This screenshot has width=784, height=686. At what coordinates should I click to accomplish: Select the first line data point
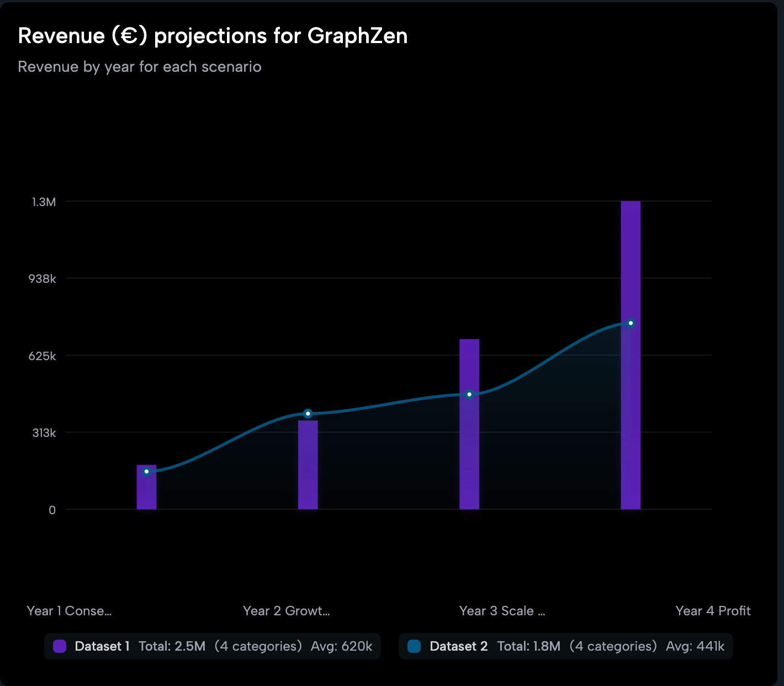tap(146, 472)
